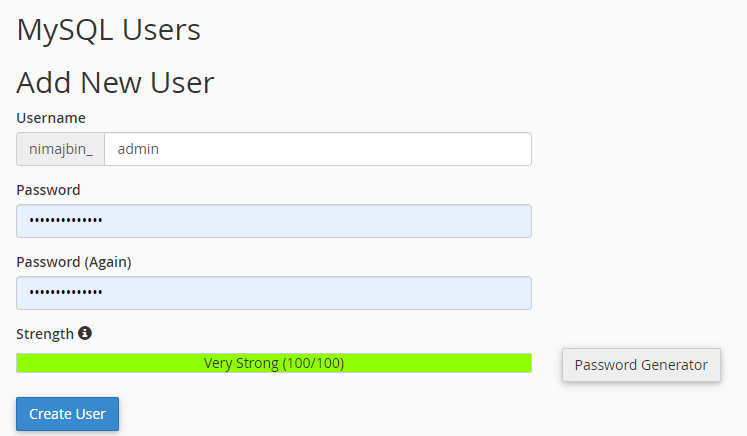Click the Password (Again) label
Screen dimensions: 747x436
click(x=74, y=262)
